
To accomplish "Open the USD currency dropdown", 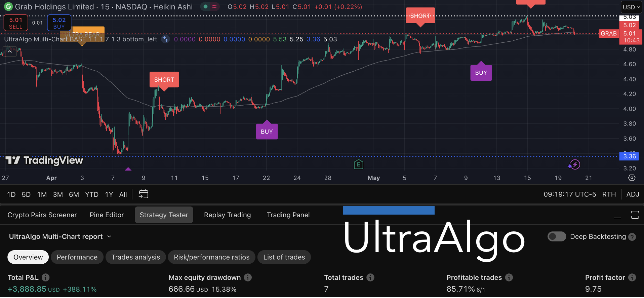I will click(x=631, y=7).
